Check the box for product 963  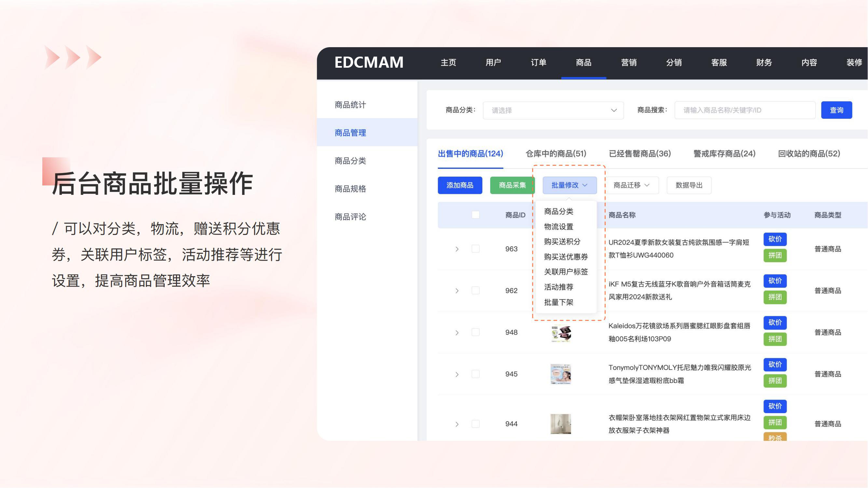pos(475,249)
